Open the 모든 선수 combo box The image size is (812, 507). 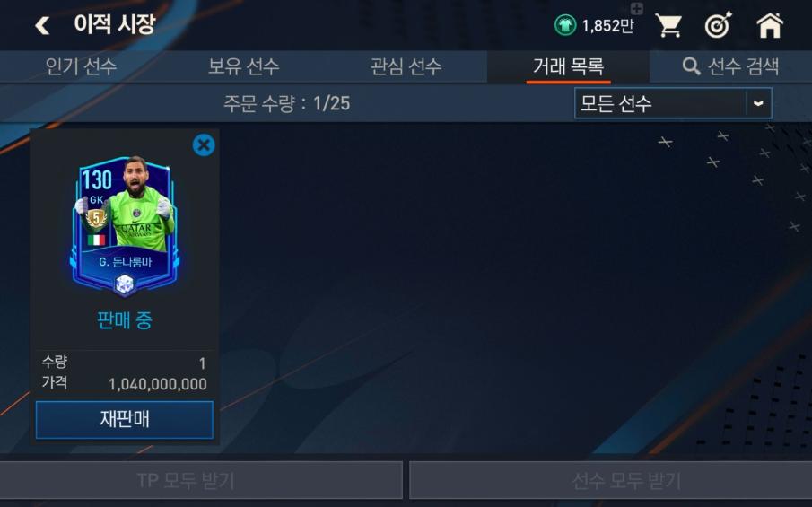[x=673, y=103]
